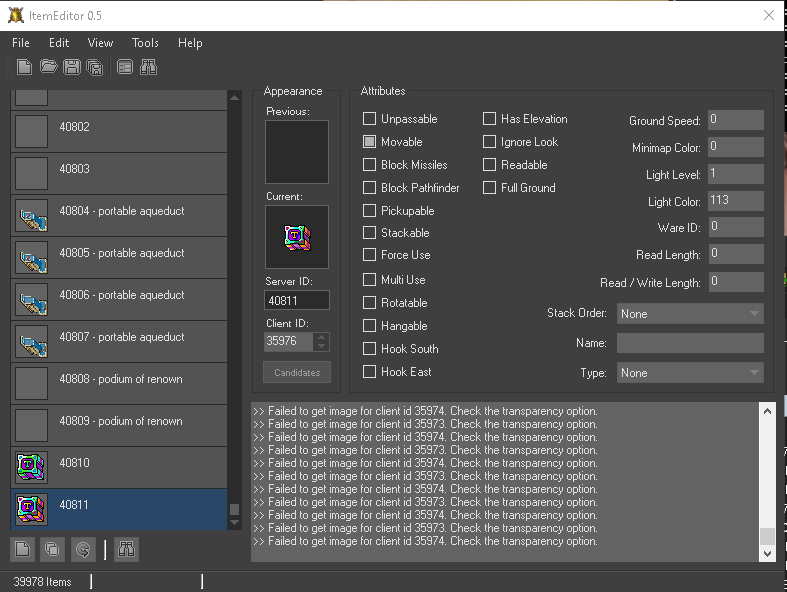Enable the Multi Use checkbox
787x592 pixels.
click(x=369, y=279)
